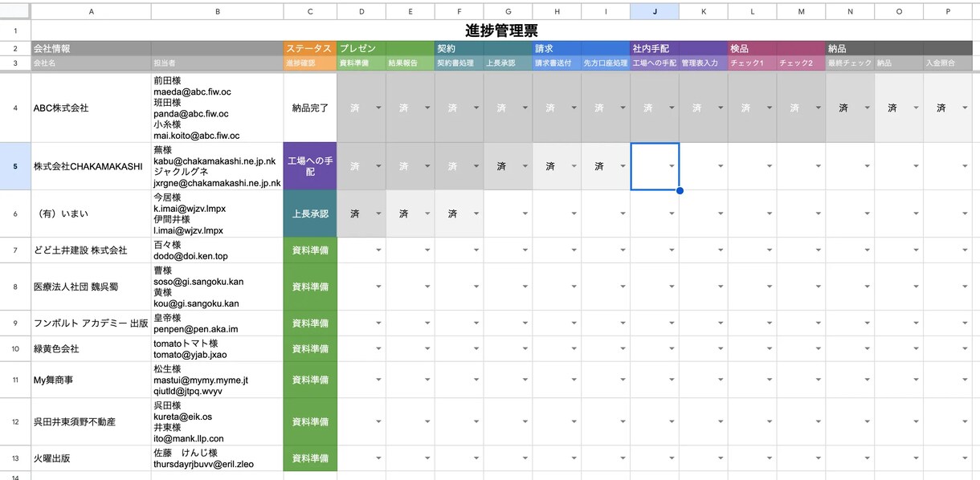Image resolution: width=980 pixels, height=480 pixels.
Task: Click the (有)いまい company cell
Action: coord(91,214)
